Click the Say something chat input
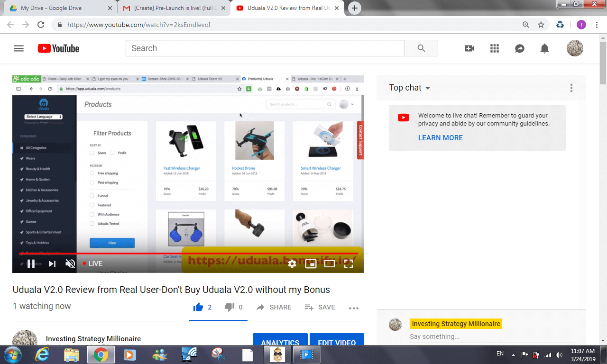This screenshot has width=607, height=364. point(491,337)
